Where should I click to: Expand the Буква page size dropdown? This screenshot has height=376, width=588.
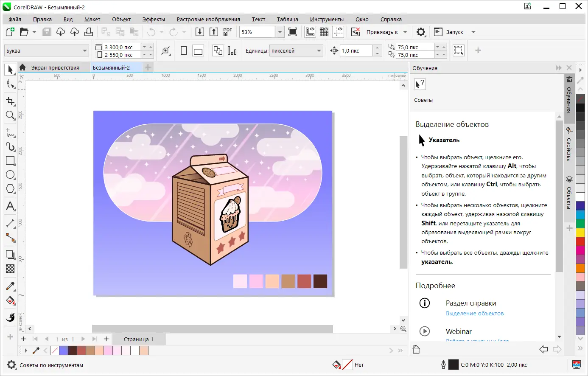[85, 51]
